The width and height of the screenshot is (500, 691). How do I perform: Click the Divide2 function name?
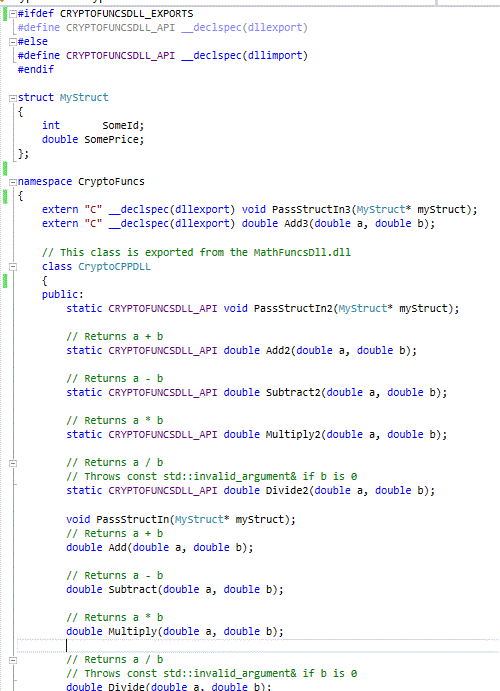coord(287,490)
